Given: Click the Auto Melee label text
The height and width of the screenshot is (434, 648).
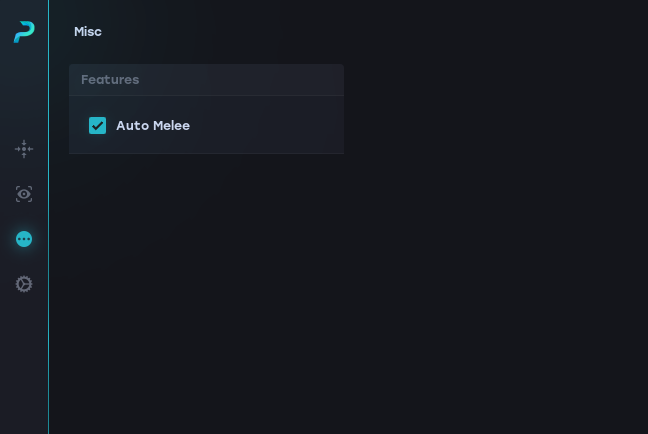Looking at the screenshot, I should tap(153, 125).
